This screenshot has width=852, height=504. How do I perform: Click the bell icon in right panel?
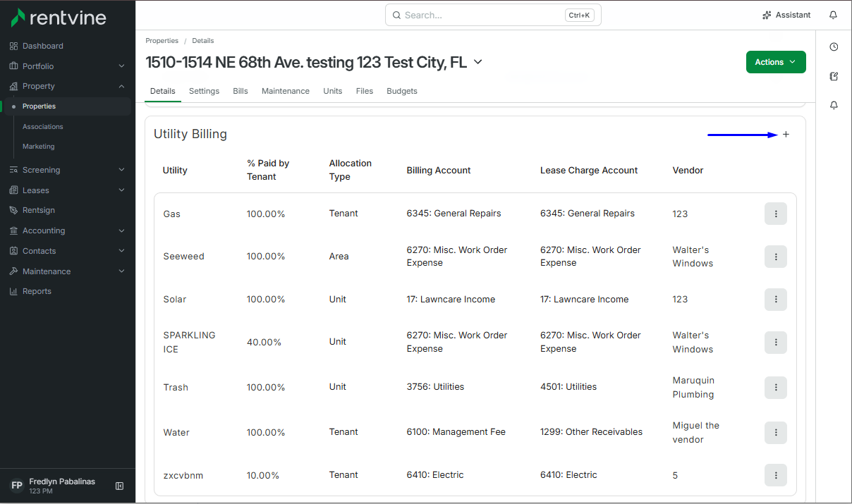click(834, 105)
